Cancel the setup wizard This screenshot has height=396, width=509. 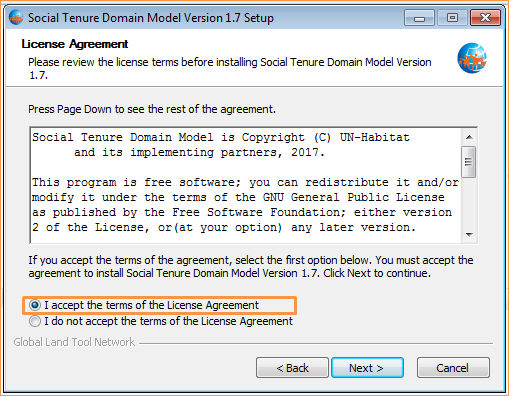(x=453, y=368)
